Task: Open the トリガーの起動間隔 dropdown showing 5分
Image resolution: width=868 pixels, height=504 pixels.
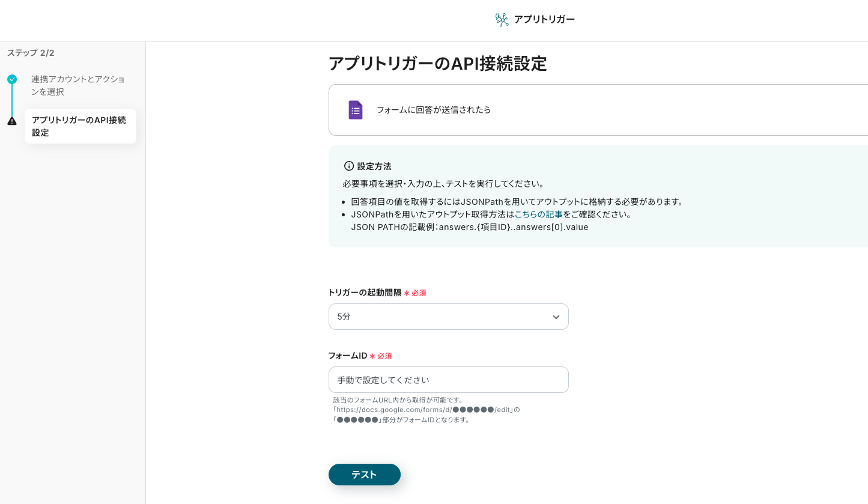Action: 448,317
